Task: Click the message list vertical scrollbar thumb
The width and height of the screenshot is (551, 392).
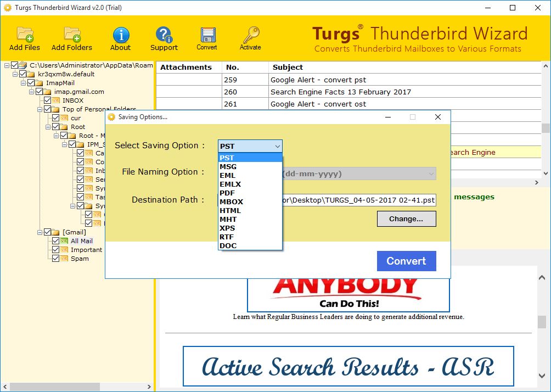Action: [x=546, y=128]
